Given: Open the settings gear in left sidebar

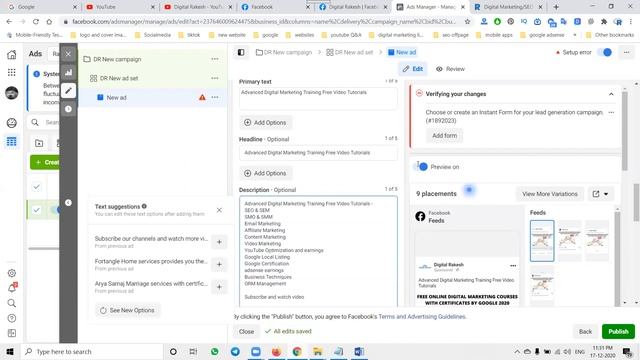Looking at the screenshot, I should [12, 273].
